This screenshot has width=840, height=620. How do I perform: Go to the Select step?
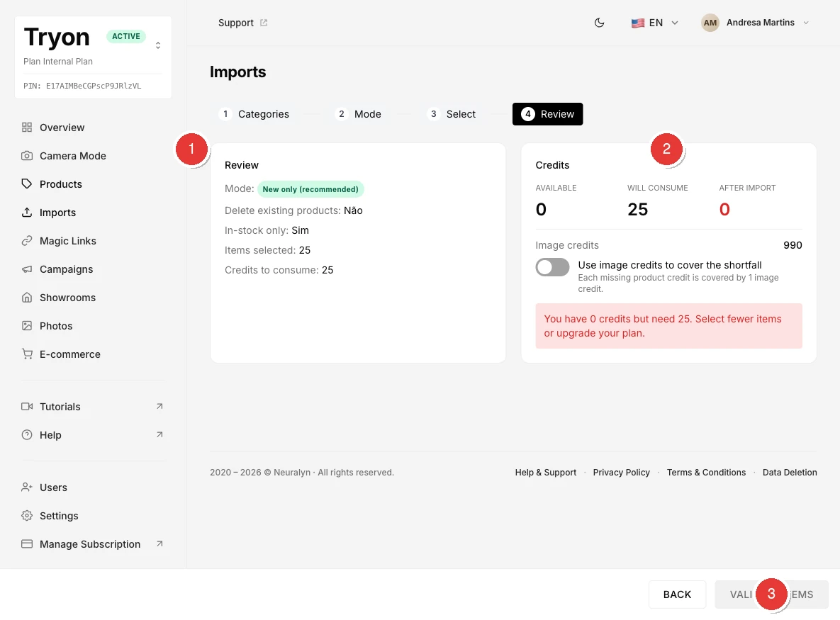[451, 114]
